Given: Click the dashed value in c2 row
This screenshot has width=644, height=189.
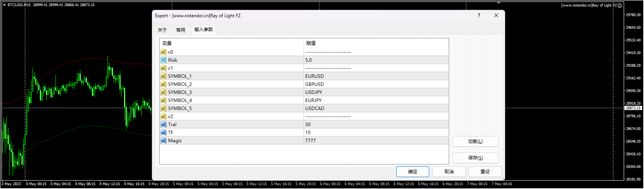Looking at the screenshot, I should tap(328, 117).
